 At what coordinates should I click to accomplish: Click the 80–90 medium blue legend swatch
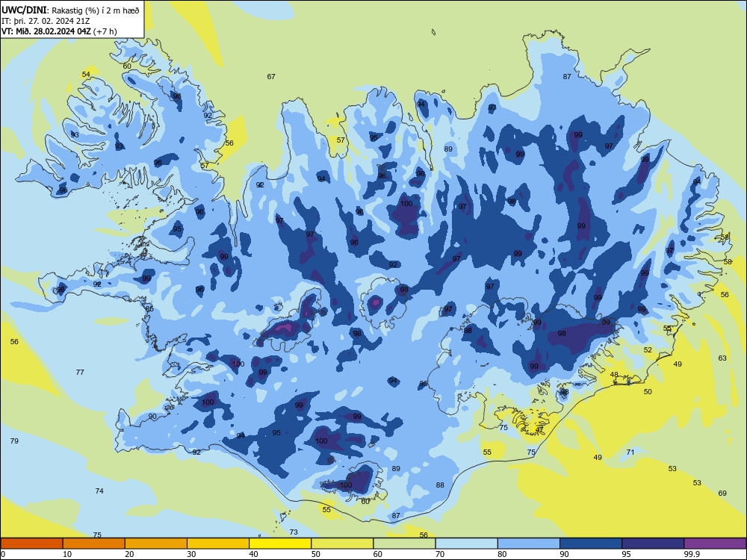click(529, 544)
